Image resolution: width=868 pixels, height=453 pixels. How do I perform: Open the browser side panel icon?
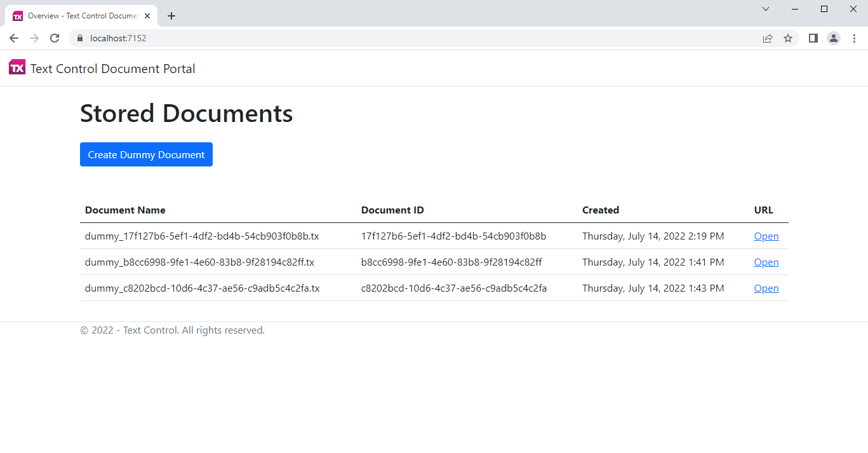[x=813, y=38]
